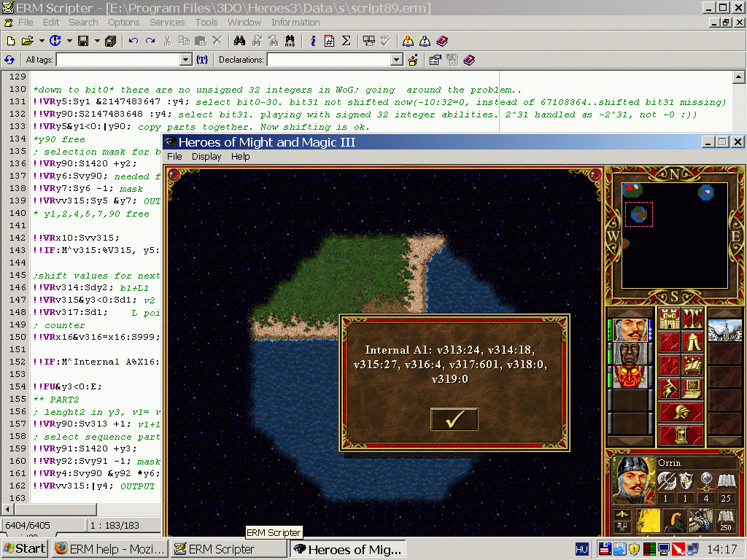Click the Sigma sum toolbar icon
This screenshot has width=747, height=560.
346,41
